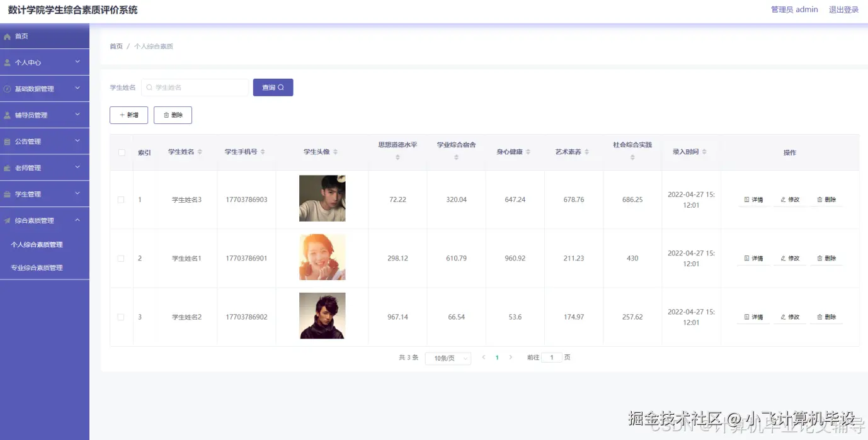Viewport: 868px width, 440px height.
Task: Check the row checkbox for 学生姓名3
Action: [121, 200]
